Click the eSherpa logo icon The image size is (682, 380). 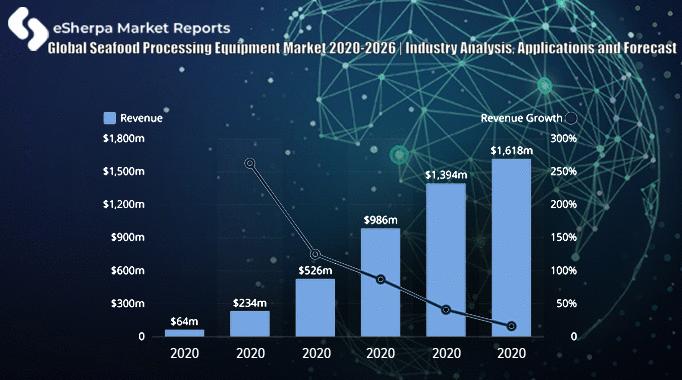tap(28, 28)
